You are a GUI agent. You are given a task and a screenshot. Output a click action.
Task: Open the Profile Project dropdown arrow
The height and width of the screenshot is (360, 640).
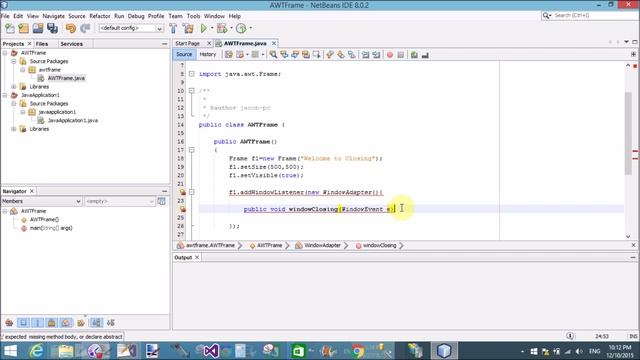tap(251, 28)
